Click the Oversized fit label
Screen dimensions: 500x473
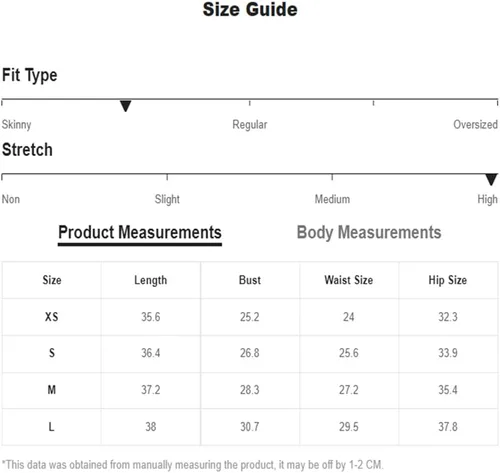tap(475, 125)
